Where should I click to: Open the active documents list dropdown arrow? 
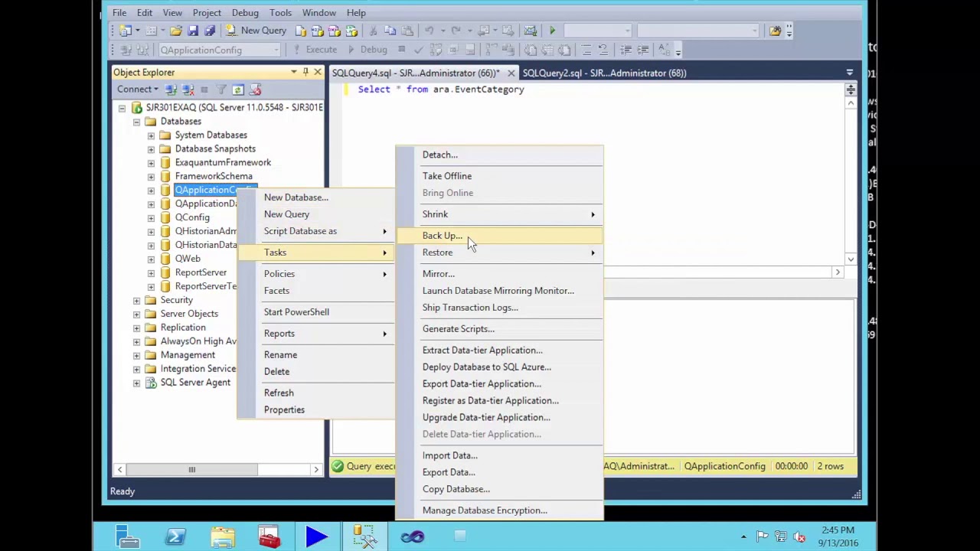tap(849, 73)
